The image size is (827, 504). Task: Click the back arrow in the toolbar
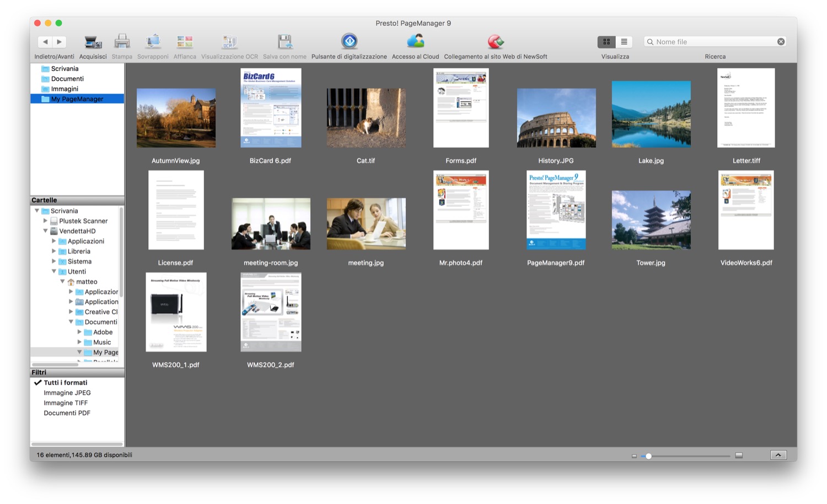tap(45, 42)
